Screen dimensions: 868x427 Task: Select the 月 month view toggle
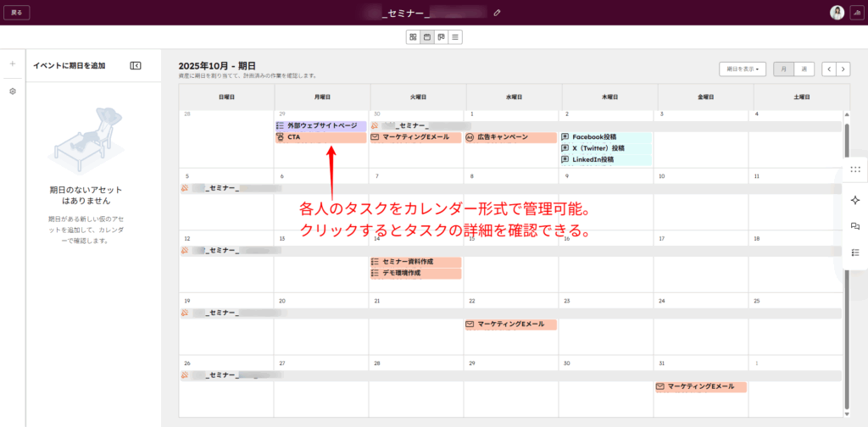coord(783,69)
